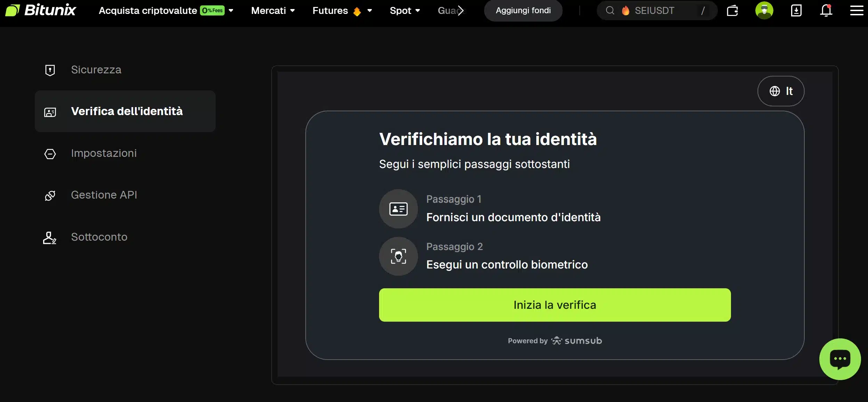
Task: Click the Inizia la verifica button
Action: (x=554, y=305)
